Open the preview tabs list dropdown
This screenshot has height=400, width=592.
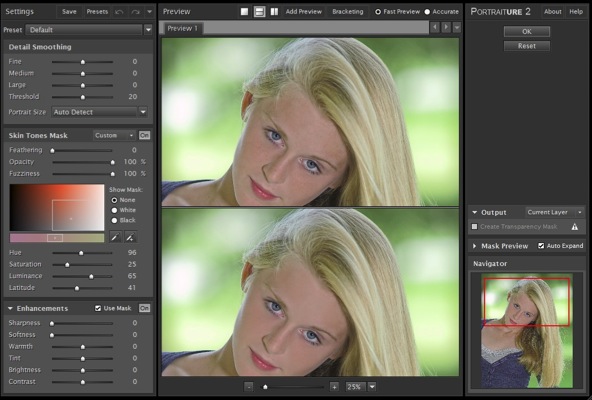[457, 27]
